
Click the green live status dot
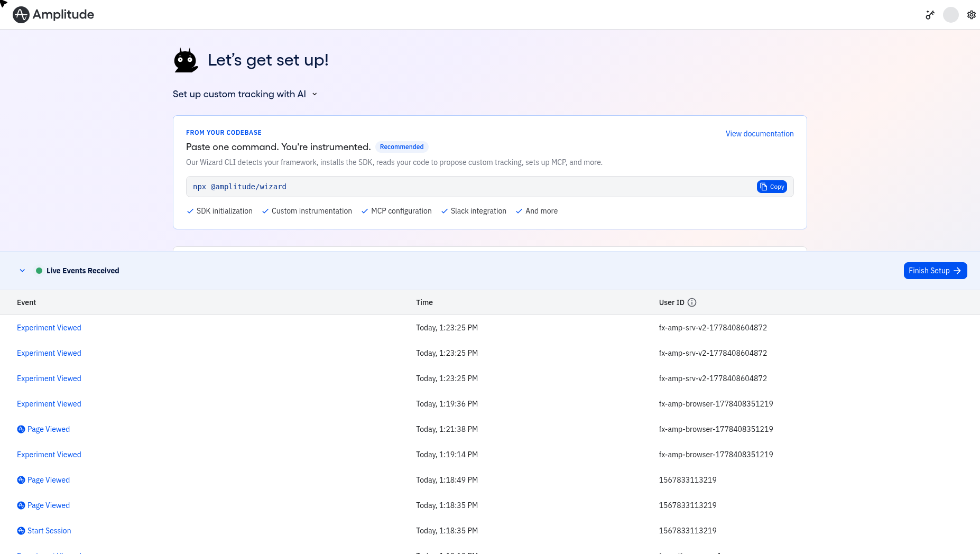coord(39,271)
